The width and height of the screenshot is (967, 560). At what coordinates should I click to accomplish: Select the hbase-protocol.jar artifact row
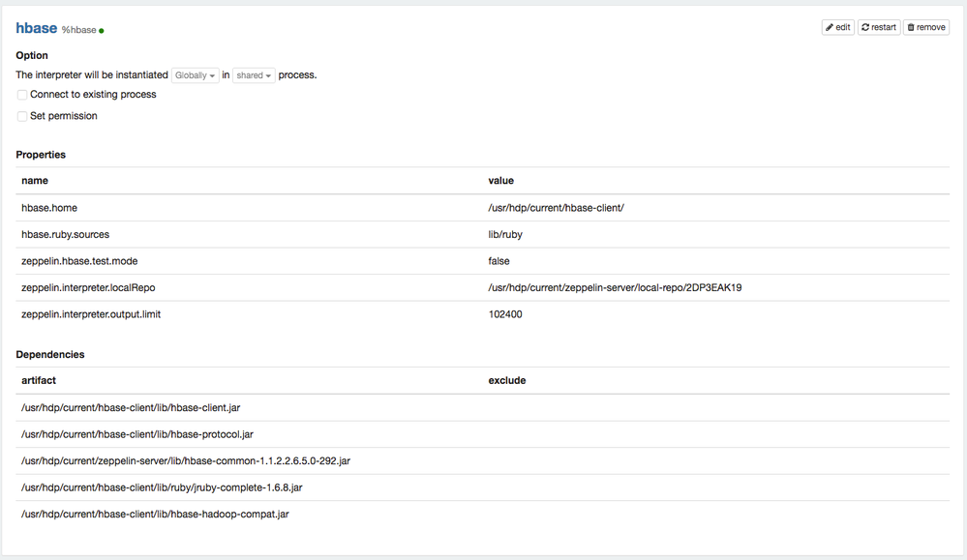click(136, 434)
